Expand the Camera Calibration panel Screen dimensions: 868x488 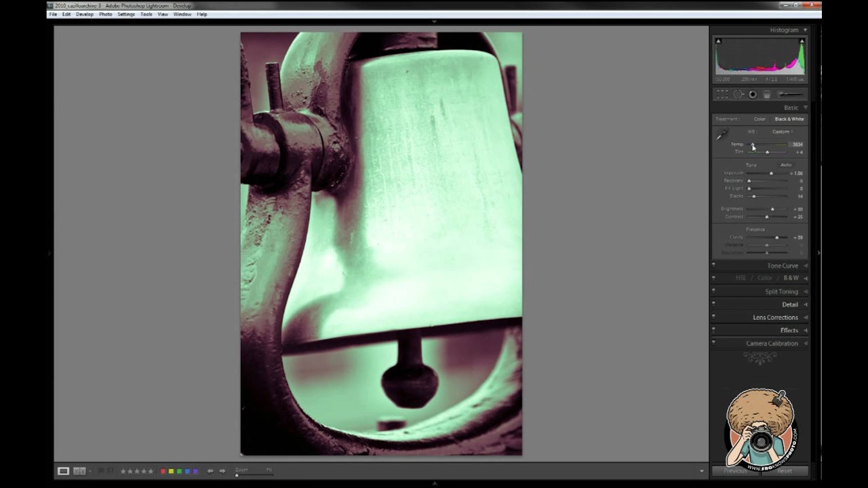[x=805, y=343]
